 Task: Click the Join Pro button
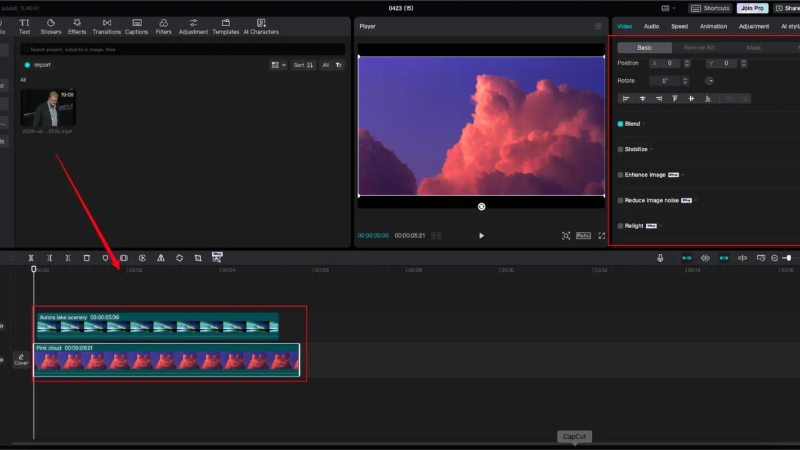(753, 8)
